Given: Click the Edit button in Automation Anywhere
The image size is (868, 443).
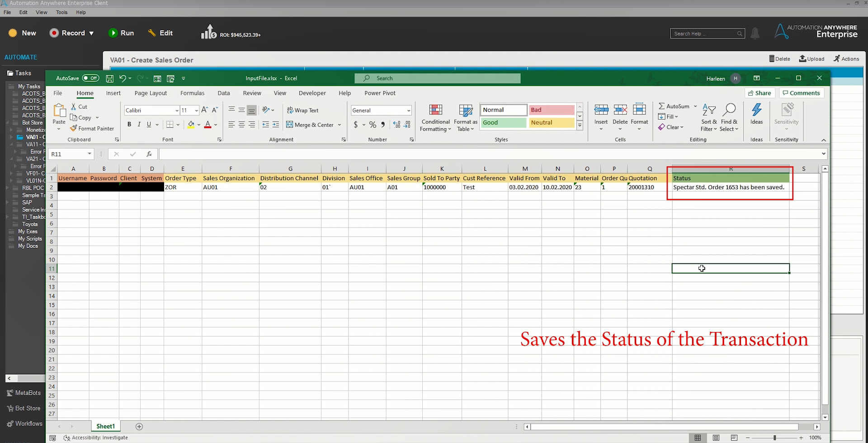Looking at the screenshot, I should click(x=160, y=33).
